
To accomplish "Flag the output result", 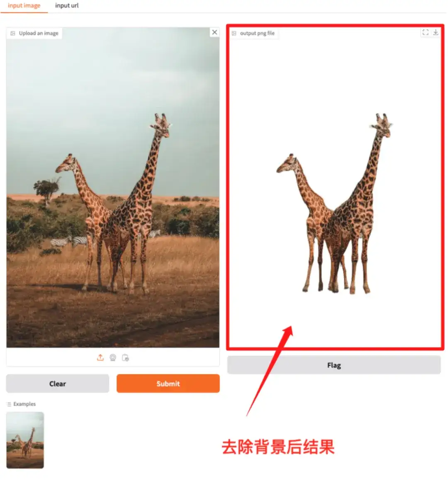I will tap(334, 365).
